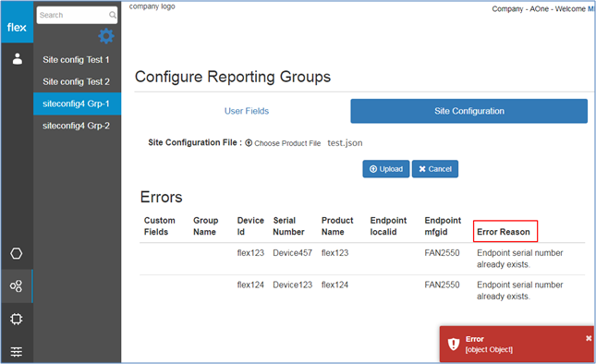Click the Serial Number column header
Screen dimensions: 596x364
pos(288,226)
